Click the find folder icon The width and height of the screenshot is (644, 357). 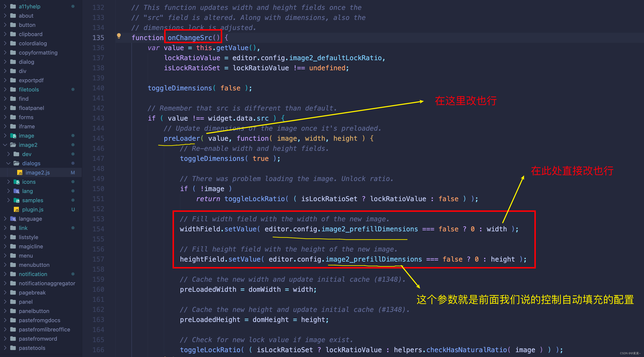coord(13,99)
